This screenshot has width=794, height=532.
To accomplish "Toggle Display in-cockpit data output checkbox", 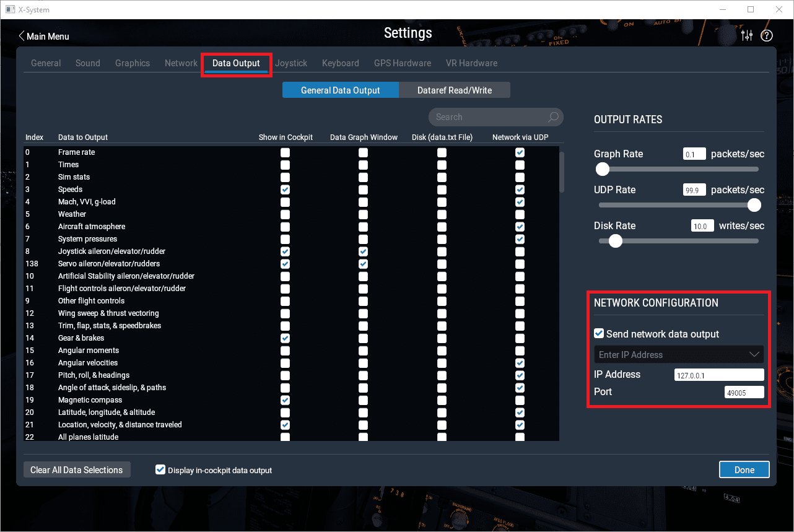I will pyautogui.click(x=160, y=470).
